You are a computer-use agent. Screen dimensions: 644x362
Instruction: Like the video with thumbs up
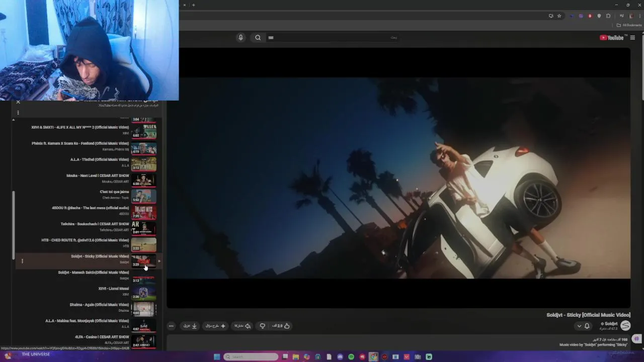[x=281, y=326]
